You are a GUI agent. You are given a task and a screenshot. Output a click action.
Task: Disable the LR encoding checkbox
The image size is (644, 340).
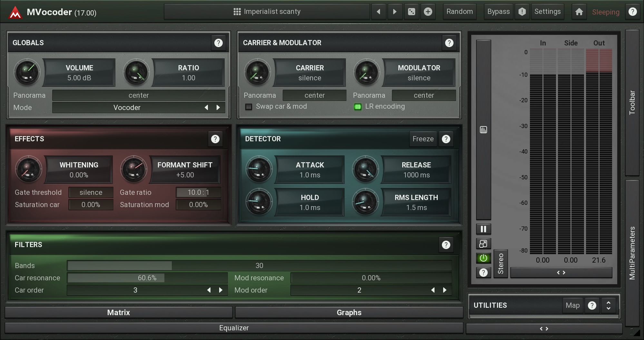point(358,107)
